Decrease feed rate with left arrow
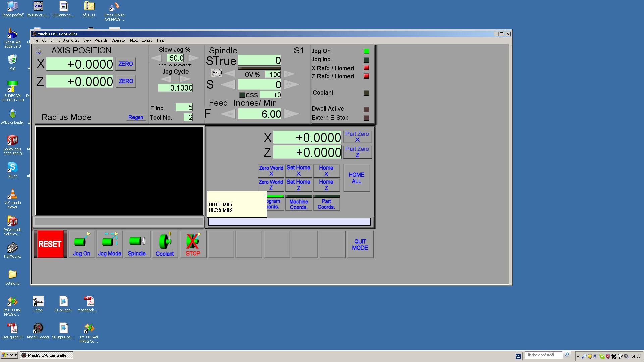 pyautogui.click(x=229, y=114)
